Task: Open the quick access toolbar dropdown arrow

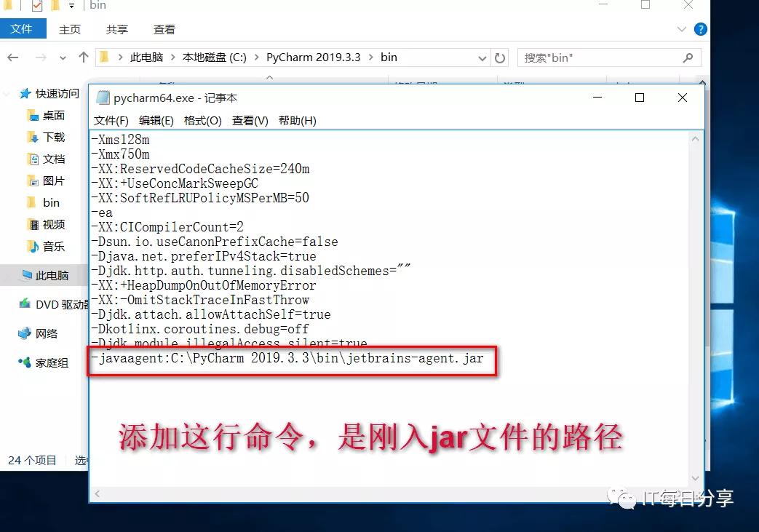Action: click(x=71, y=6)
